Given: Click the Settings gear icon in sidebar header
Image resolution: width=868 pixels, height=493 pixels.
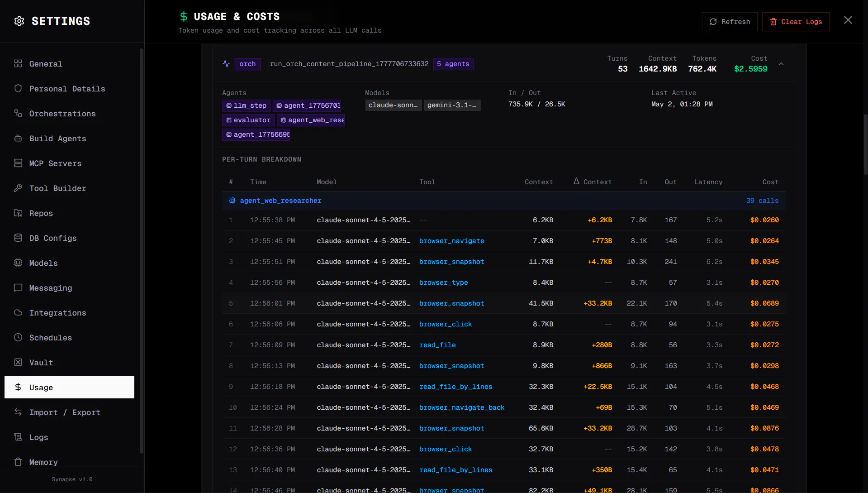Looking at the screenshot, I should [x=19, y=21].
